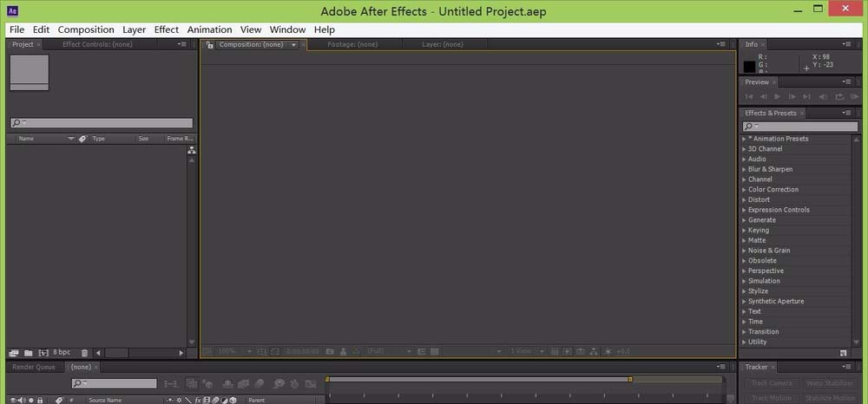Create a new folder in Project panel
The width and height of the screenshot is (868, 404).
[x=29, y=353]
